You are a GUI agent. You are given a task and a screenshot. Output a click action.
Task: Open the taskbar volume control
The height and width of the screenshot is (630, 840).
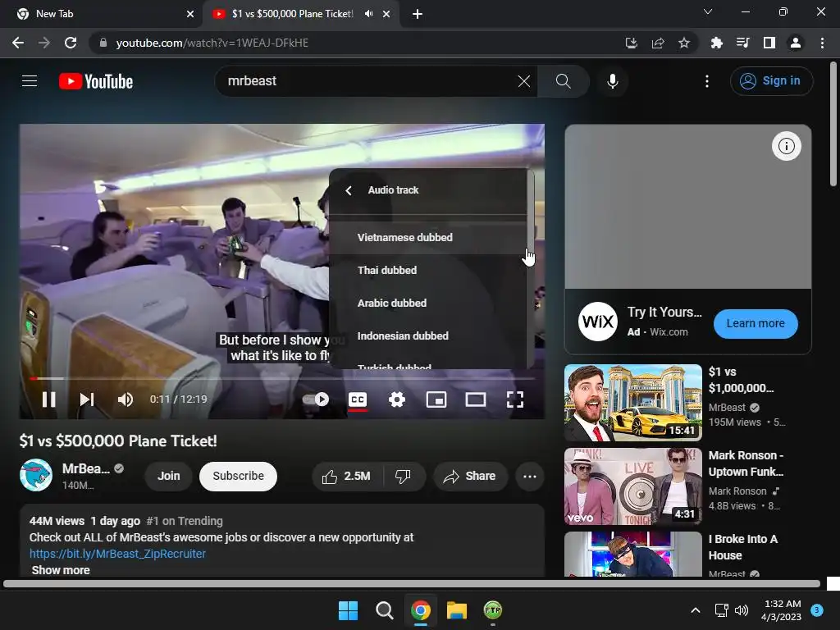pyautogui.click(x=742, y=610)
